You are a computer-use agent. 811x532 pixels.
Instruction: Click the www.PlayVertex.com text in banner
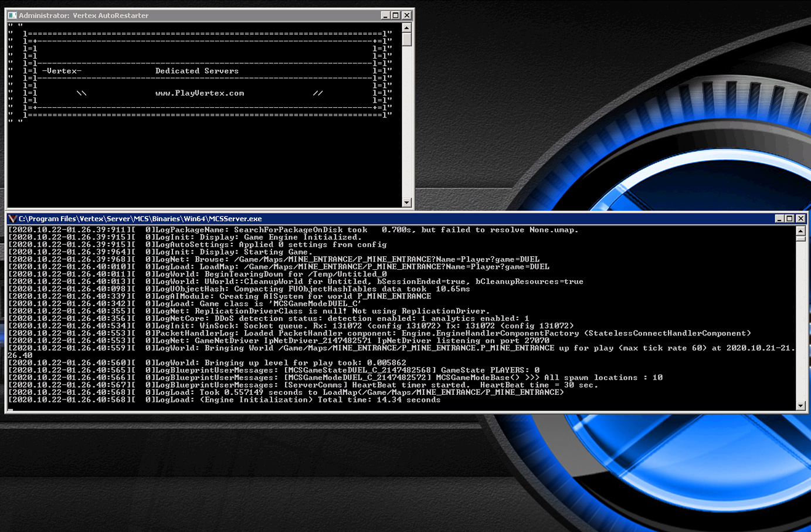click(x=199, y=93)
